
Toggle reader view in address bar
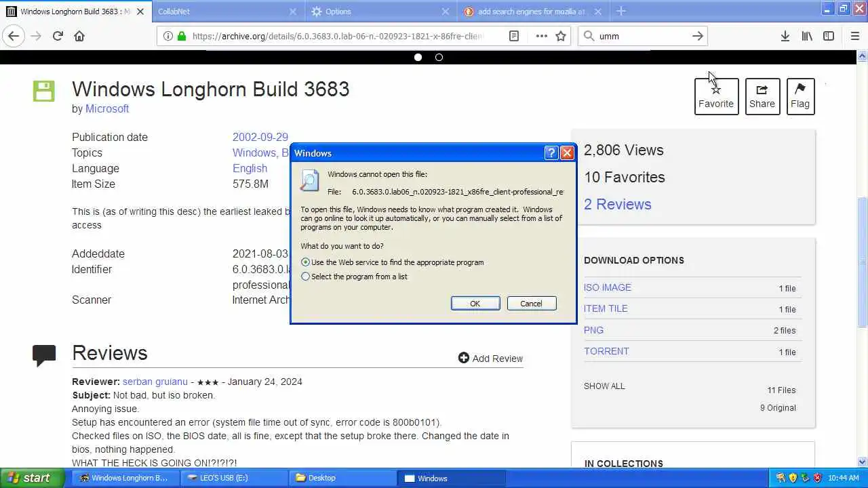point(514,36)
